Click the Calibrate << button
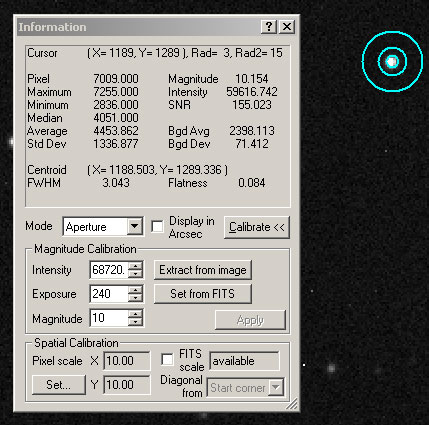 (257, 227)
